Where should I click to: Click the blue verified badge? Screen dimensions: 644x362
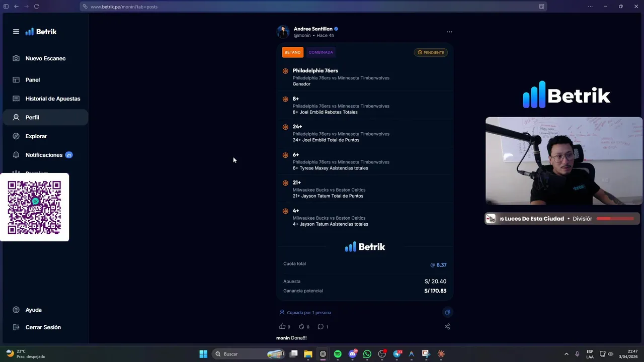[x=336, y=29]
